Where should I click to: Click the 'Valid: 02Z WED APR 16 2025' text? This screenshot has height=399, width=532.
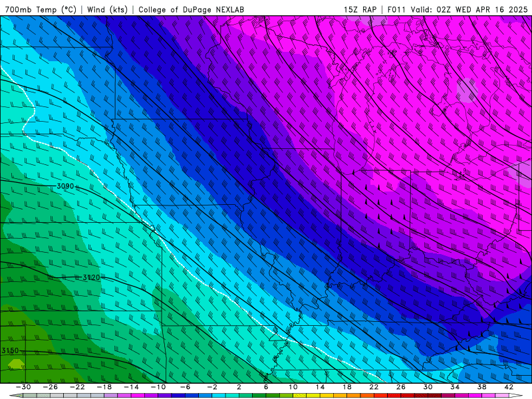click(x=469, y=9)
